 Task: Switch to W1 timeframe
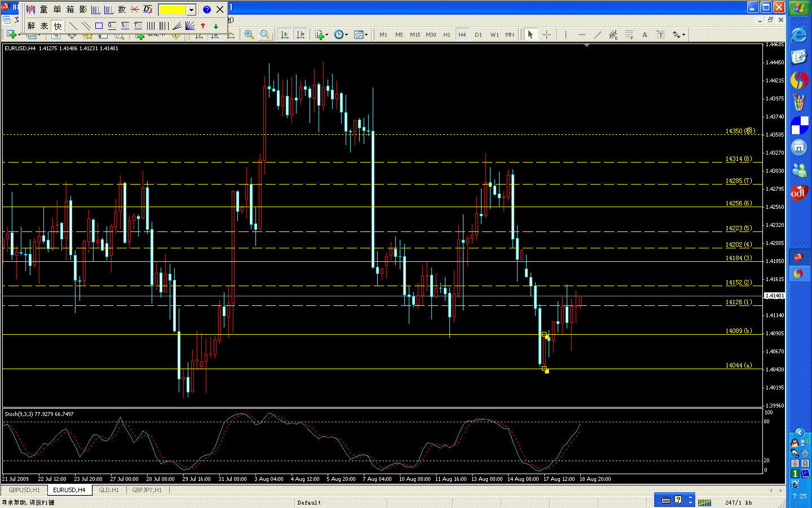pos(494,35)
